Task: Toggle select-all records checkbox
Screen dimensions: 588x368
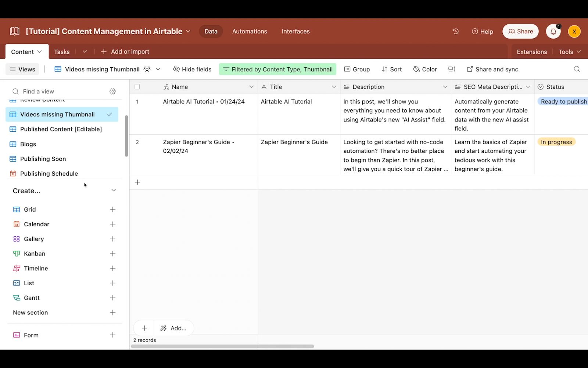Action: [x=137, y=87]
